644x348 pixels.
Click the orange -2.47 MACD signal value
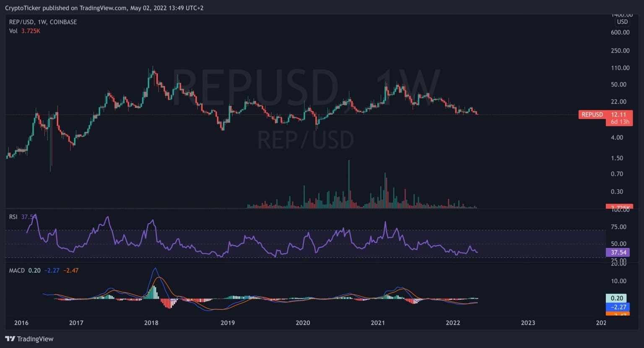tap(71, 271)
